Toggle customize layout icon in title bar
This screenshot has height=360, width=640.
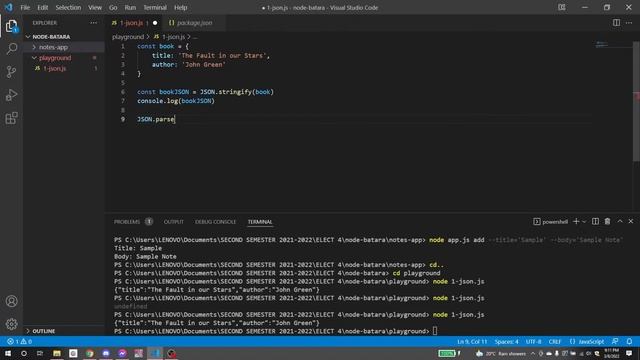pos(562,7)
